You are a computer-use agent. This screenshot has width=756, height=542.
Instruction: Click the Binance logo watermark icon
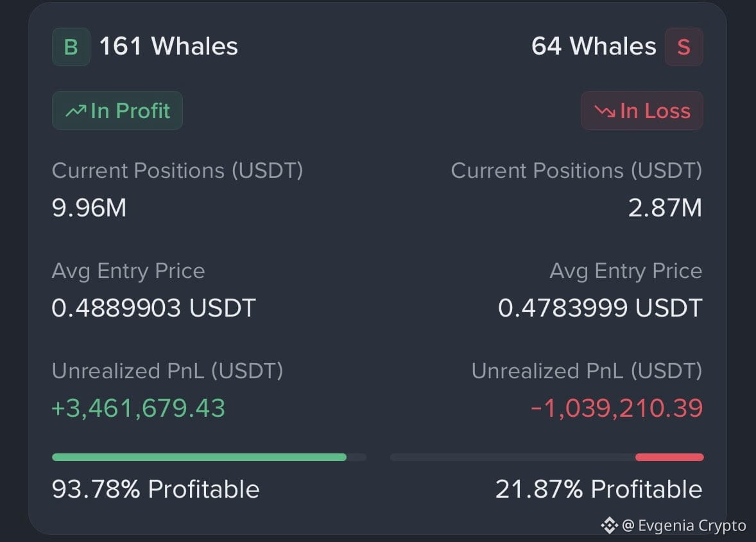point(610,525)
